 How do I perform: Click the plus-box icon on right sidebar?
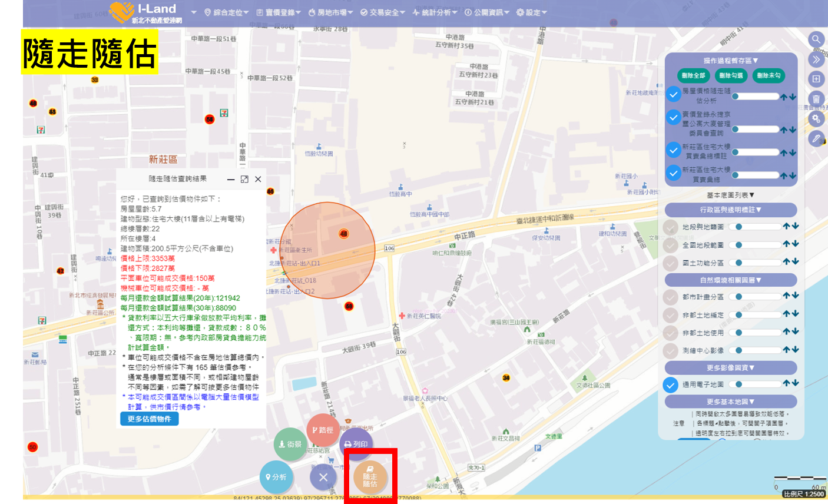(816, 79)
